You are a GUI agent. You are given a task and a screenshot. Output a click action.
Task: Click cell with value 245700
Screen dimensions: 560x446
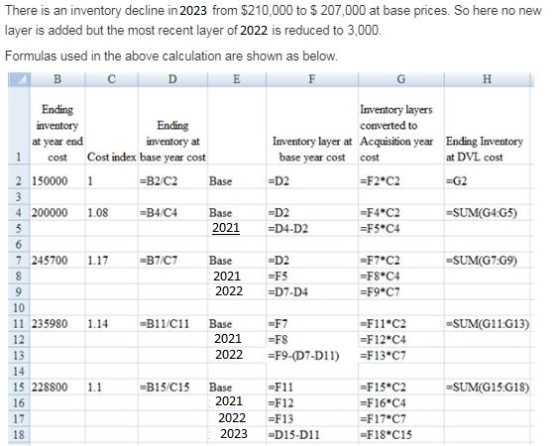(x=58, y=260)
